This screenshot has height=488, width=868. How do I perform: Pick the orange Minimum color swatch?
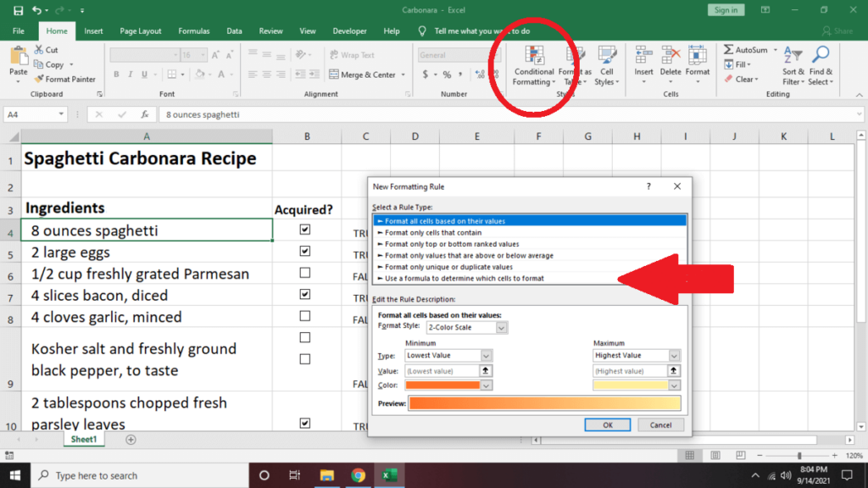pyautogui.click(x=442, y=385)
